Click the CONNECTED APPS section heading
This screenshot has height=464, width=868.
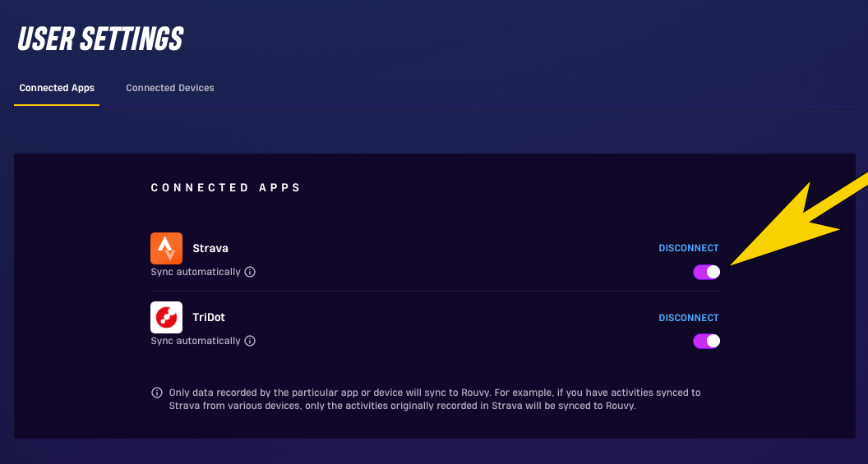coord(225,188)
